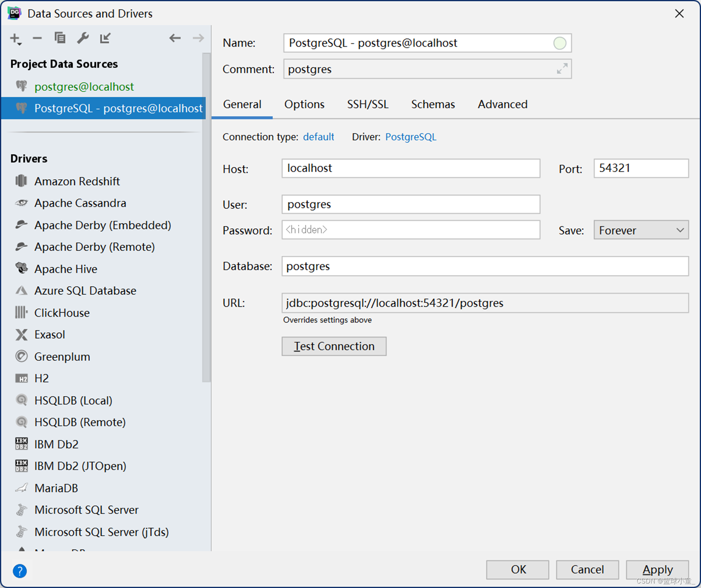Viewport: 701px width, 588px height.
Task: Select the Exasol driver
Action: [49, 334]
